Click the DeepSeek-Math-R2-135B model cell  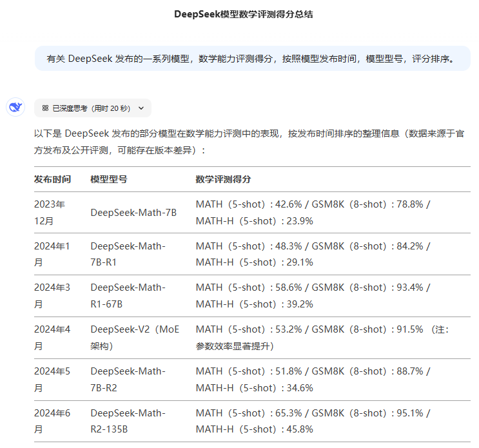tap(128, 421)
